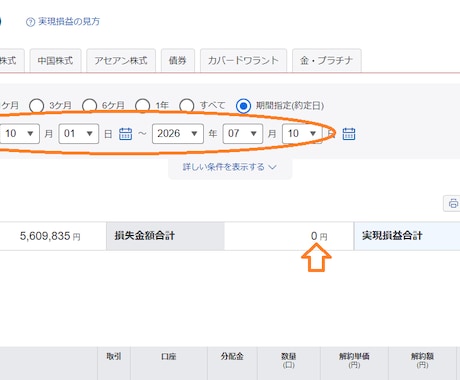Click the 数量(口) column header
Screen dimensions: 460x380
[289, 360]
